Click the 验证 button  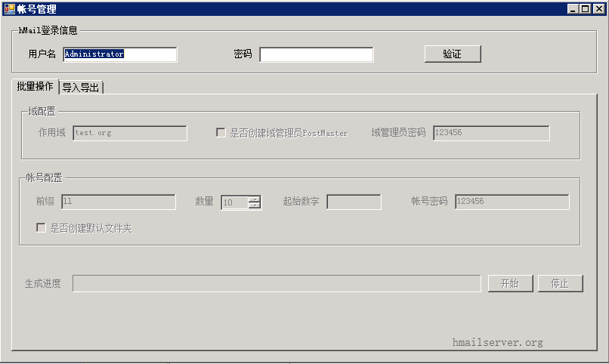click(453, 54)
